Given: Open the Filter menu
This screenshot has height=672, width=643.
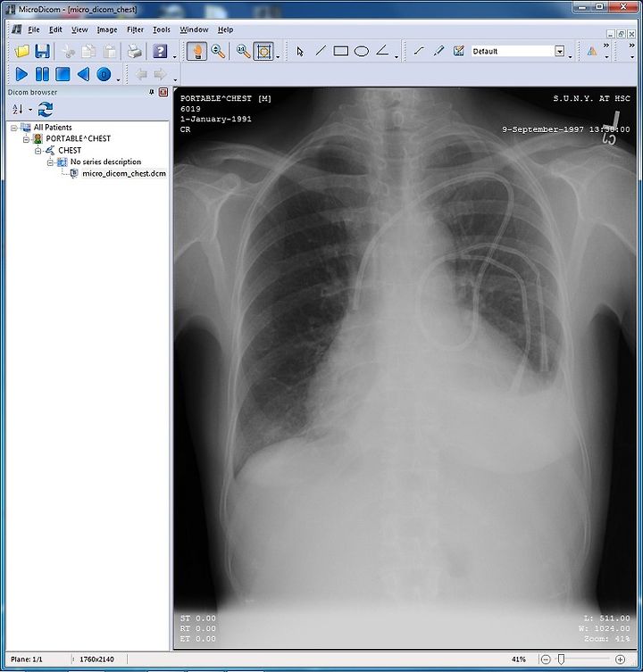Looking at the screenshot, I should click(135, 29).
